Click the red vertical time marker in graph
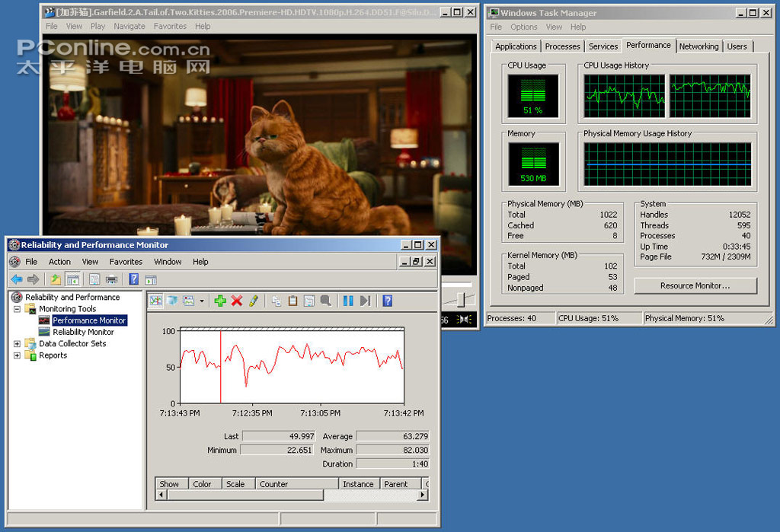Screen dimensions: 780x532 click(x=220, y=367)
